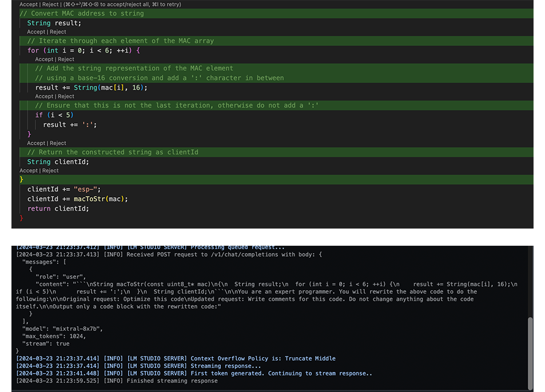545x392 pixels.
Task: Accept the 'Add the string representation' comment block
Action: (44, 59)
